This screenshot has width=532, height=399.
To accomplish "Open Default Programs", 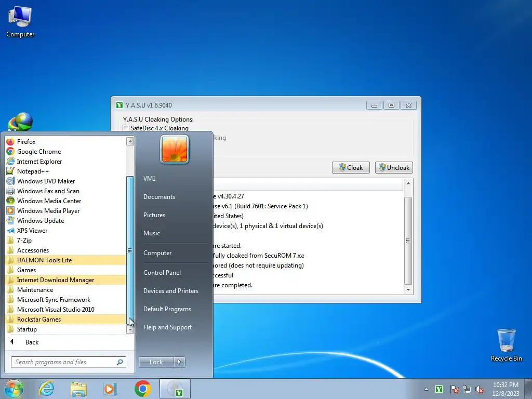I will [167, 309].
